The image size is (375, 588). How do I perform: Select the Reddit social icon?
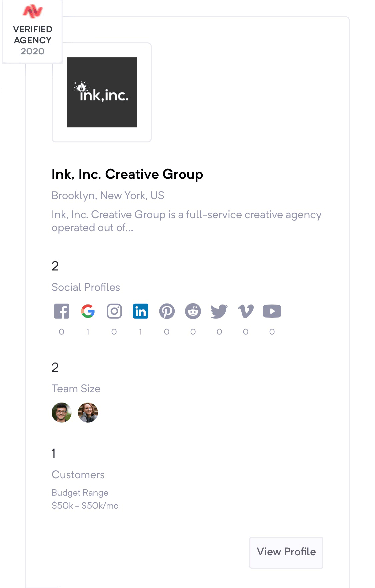click(x=193, y=312)
